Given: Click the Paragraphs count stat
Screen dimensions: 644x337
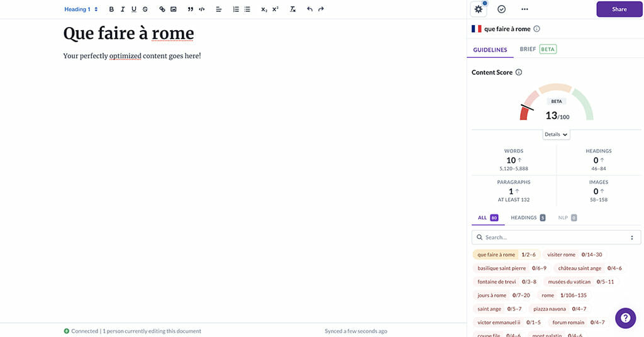Looking at the screenshot, I should point(514,191).
